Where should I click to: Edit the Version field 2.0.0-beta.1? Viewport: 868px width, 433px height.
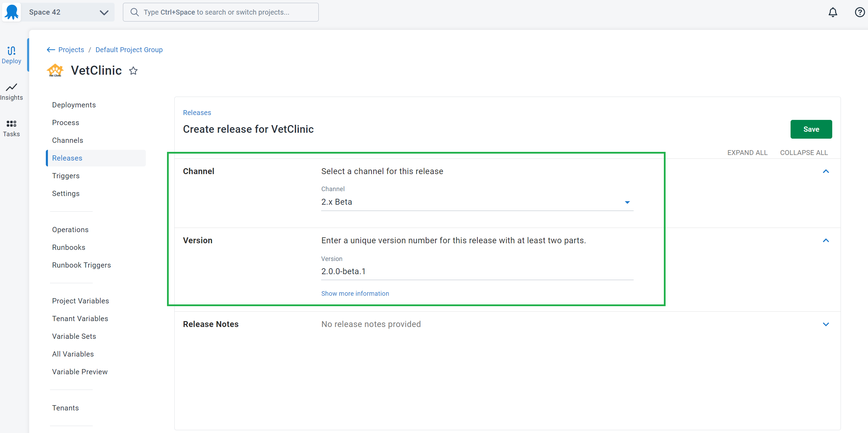[477, 271]
